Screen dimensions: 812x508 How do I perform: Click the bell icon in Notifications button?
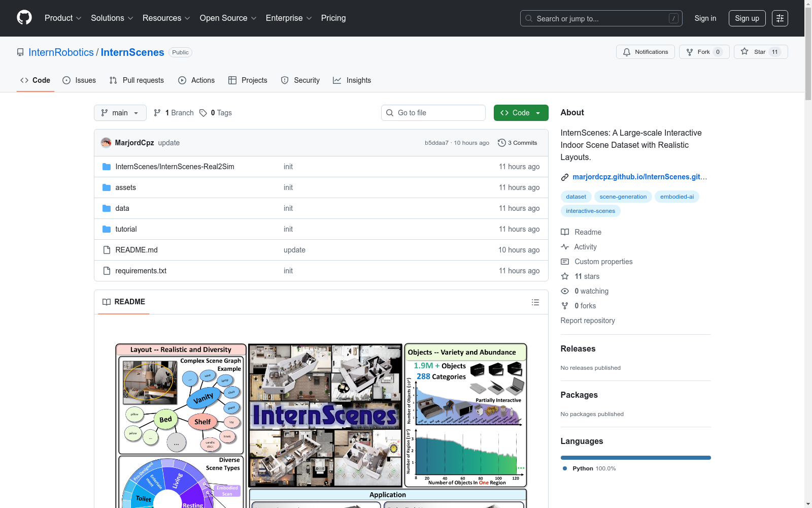[627, 52]
